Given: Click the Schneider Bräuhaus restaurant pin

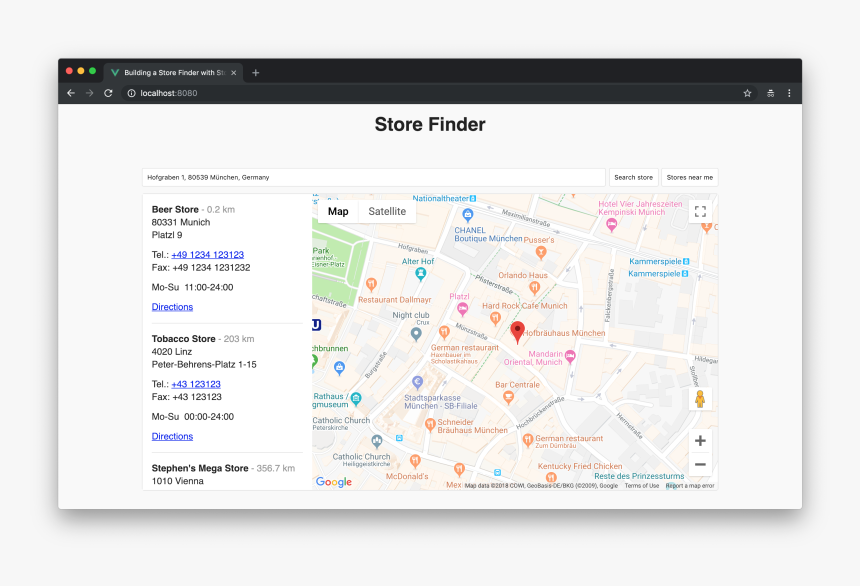Looking at the screenshot, I should point(430,424).
